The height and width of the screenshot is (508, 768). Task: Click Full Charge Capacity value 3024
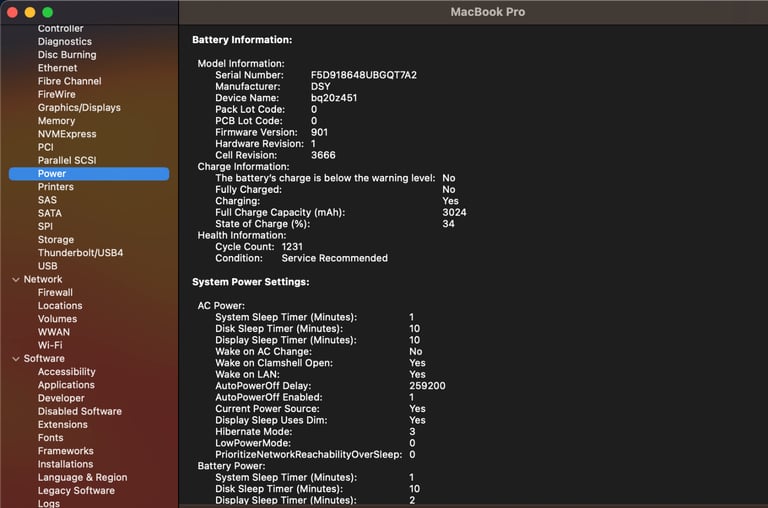pos(455,213)
